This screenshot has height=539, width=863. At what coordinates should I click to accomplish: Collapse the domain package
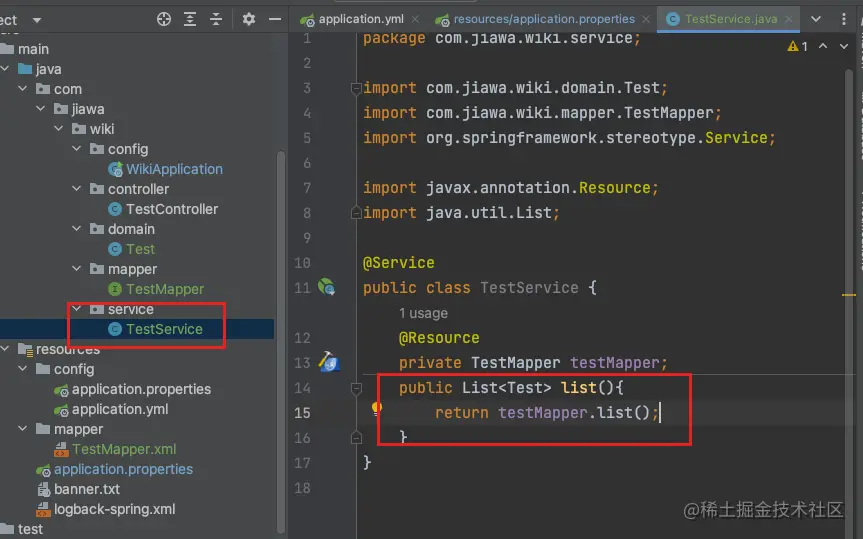pyautogui.click(x=77, y=228)
